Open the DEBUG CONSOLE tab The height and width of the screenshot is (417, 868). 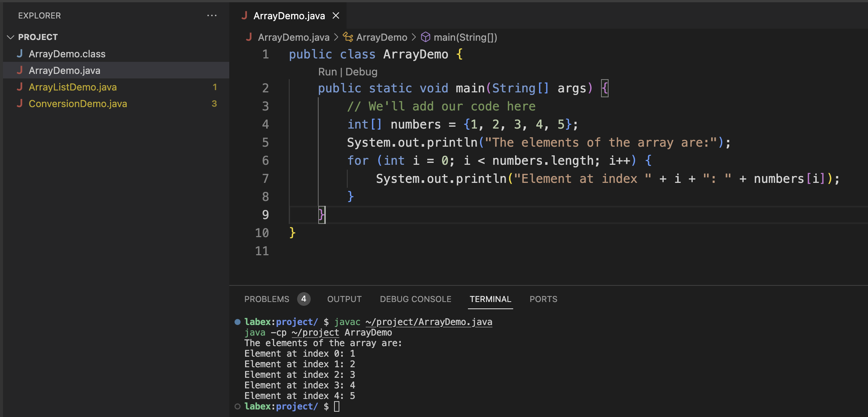pos(415,299)
